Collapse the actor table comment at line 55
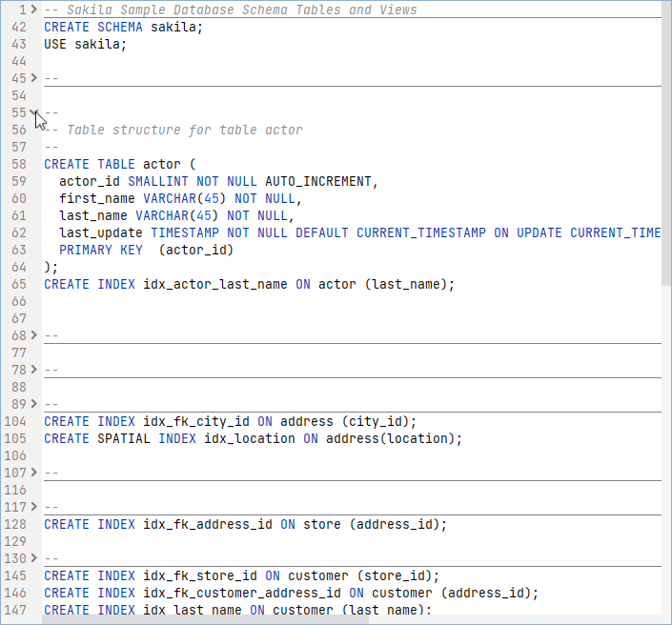Screen dimensions: 672x625 pos(34,112)
